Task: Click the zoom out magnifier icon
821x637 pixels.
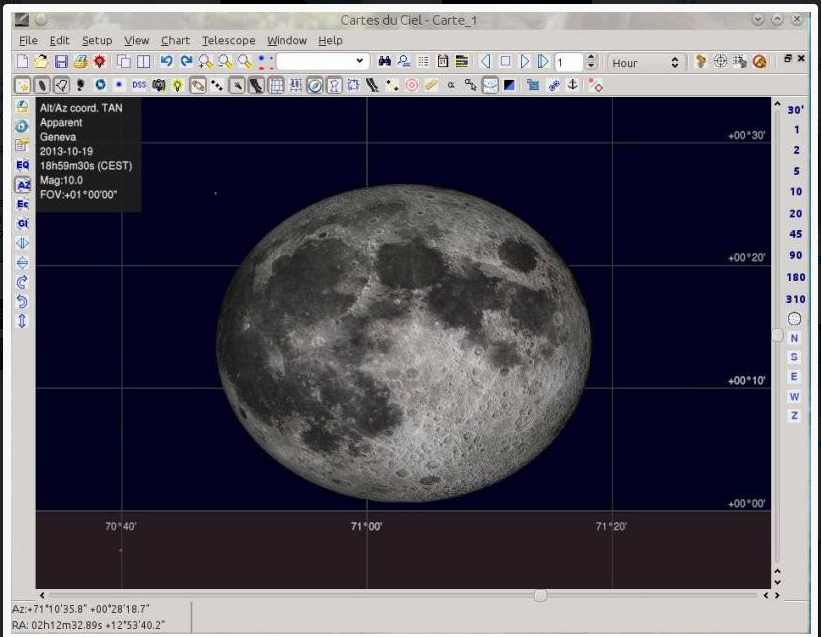Action: [x=225, y=61]
